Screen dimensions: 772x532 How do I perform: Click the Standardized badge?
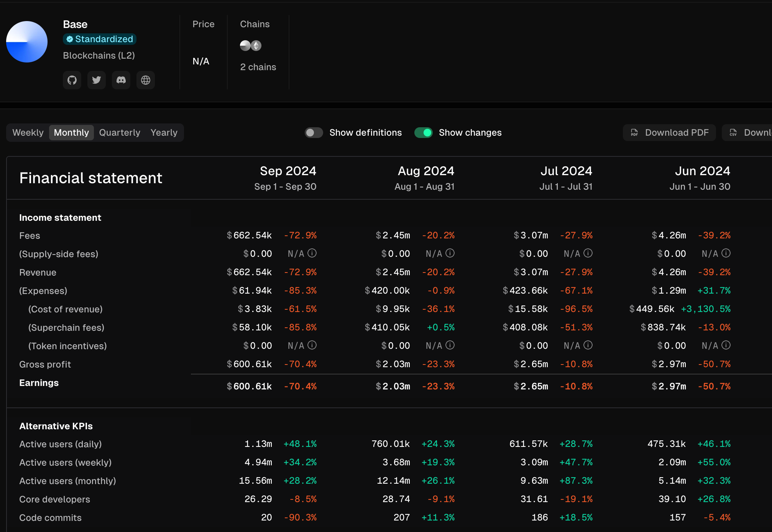pyautogui.click(x=100, y=39)
